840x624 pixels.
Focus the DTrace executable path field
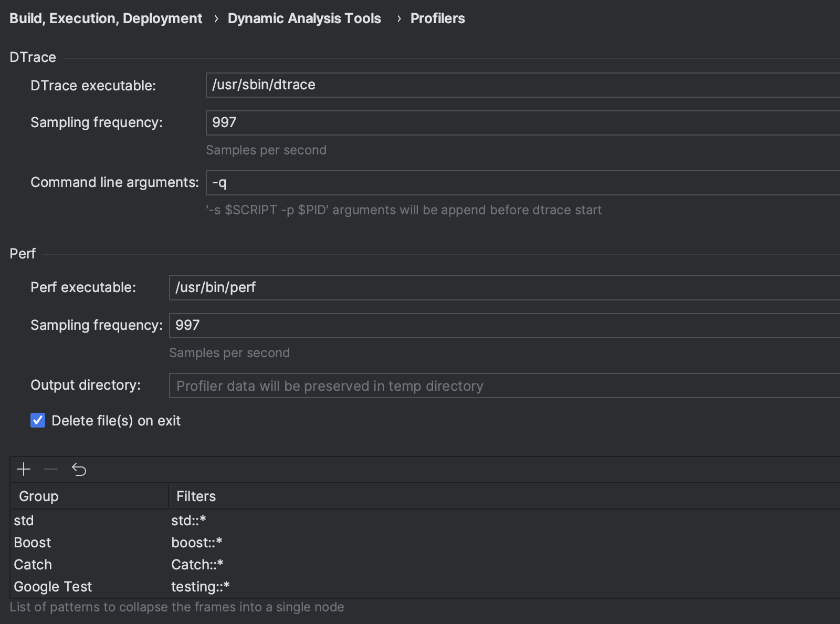point(522,85)
